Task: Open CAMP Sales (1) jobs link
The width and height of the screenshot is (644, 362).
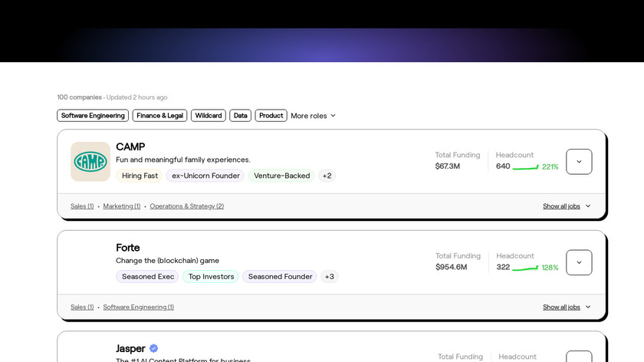Action: point(82,206)
